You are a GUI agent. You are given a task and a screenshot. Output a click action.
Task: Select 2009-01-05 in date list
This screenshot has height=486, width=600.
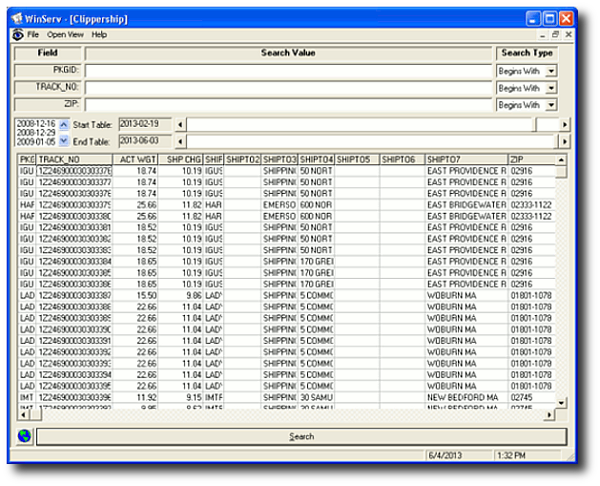coord(36,142)
